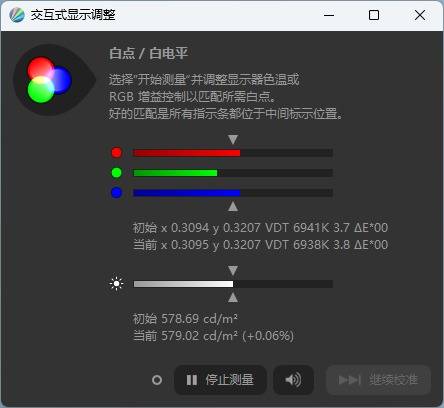Click the red channel dot indicator
444x408 pixels.
[x=117, y=152]
